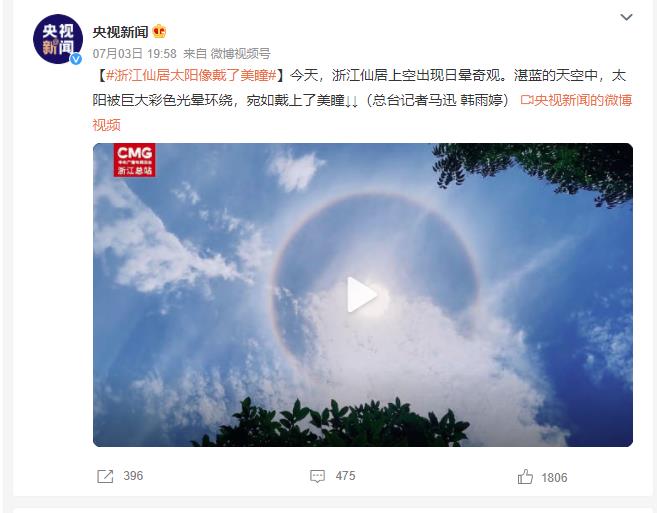Click the 微博视频号 source link
This screenshot has width=657, height=513.
(x=240, y=54)
